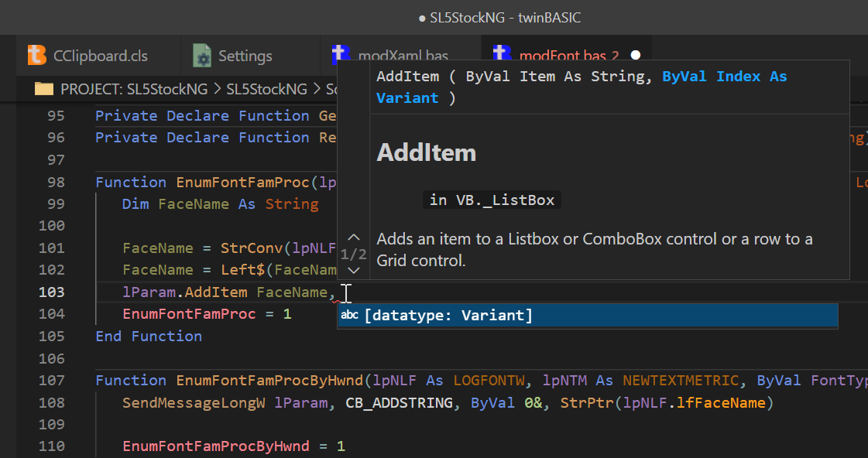Viewport: 868px width, 458px height.
Task: Click line number 103 in the gutter
Action: [51, 292]
